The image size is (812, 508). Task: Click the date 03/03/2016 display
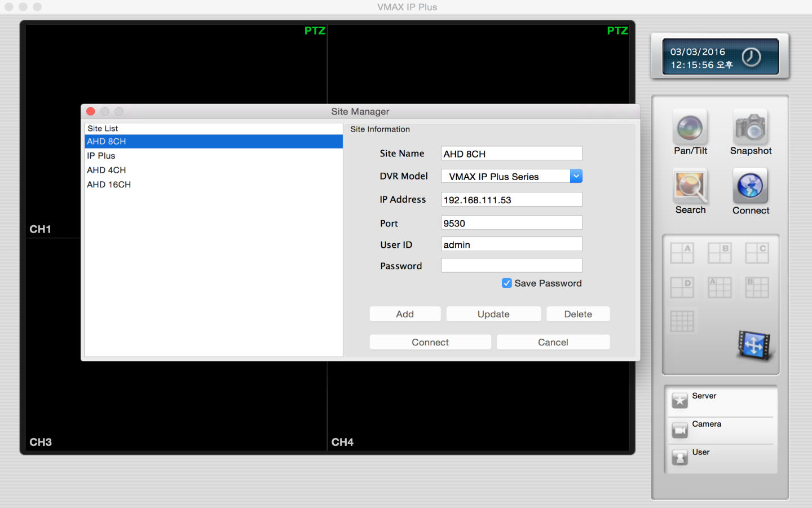tap(698, 51)
